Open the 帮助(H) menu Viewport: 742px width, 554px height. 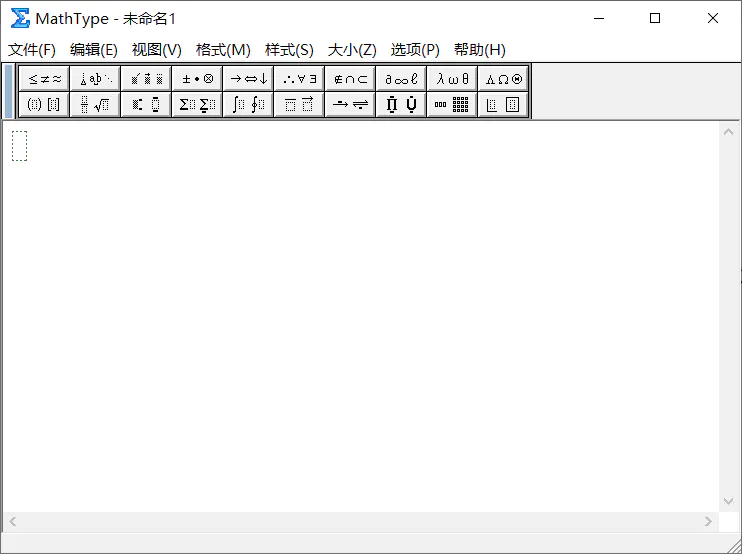(x=480, y=50)
